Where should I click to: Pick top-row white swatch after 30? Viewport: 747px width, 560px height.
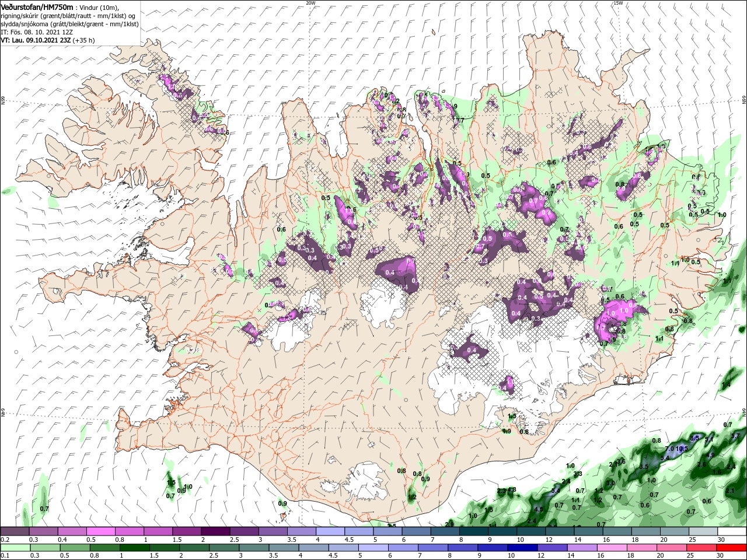pos(732,531)
